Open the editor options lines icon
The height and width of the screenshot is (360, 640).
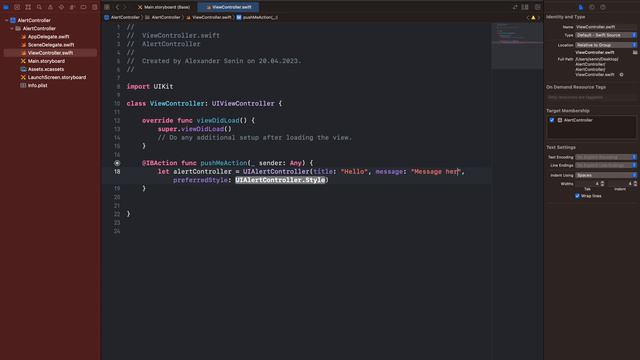tap(525, 7)
